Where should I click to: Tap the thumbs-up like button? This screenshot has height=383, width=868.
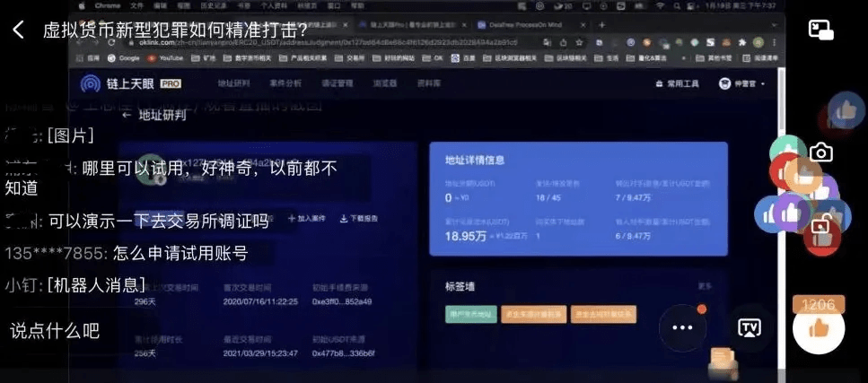tap(819, 329)
